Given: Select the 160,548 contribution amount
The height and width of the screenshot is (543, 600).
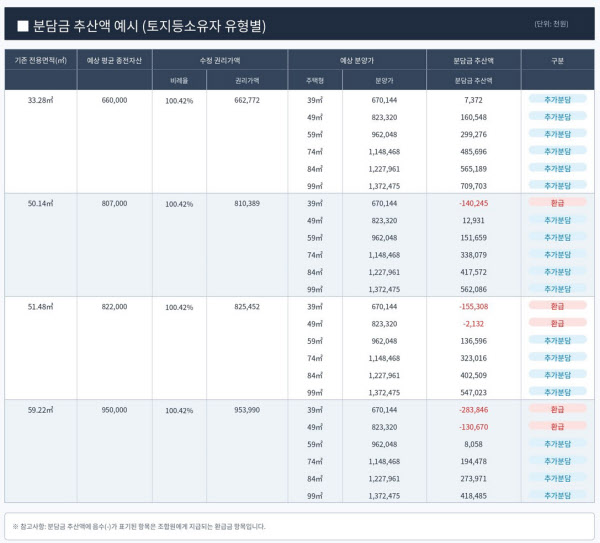Looking at the screenshot, I should click(473, 117).
